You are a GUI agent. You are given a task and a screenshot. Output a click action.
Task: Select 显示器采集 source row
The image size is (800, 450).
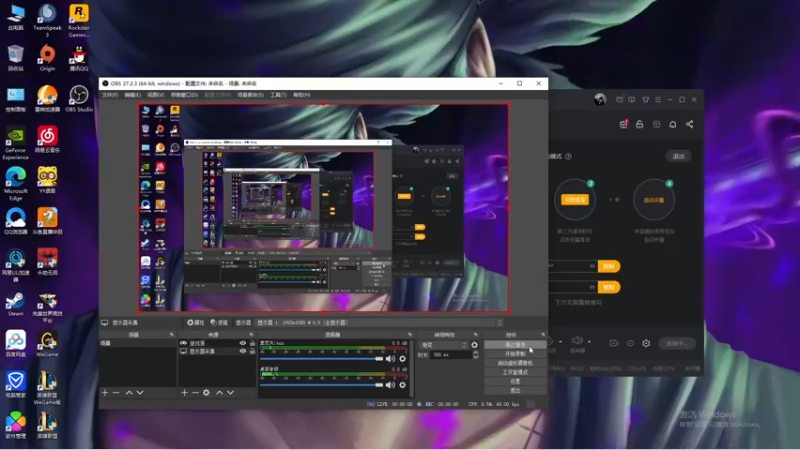coord(216,351)
